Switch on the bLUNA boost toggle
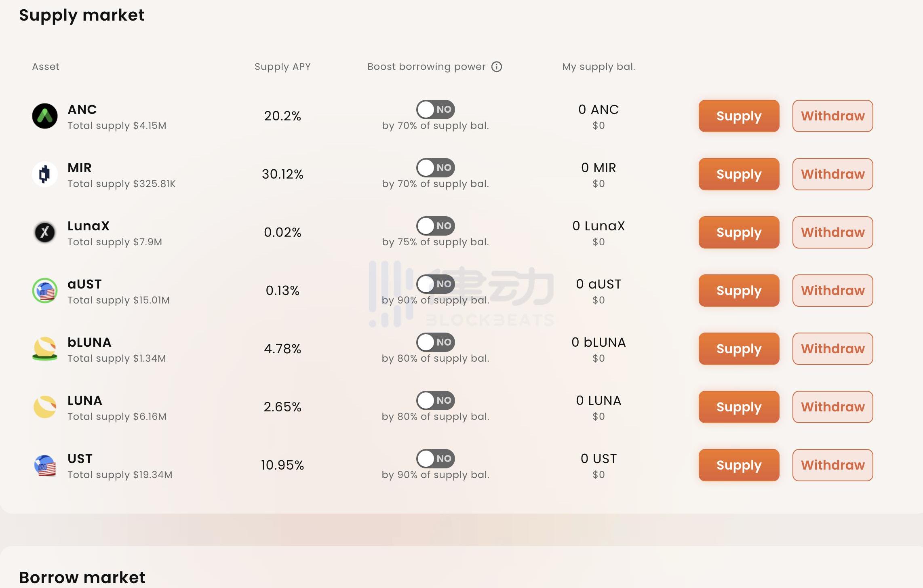 (435, 342)
